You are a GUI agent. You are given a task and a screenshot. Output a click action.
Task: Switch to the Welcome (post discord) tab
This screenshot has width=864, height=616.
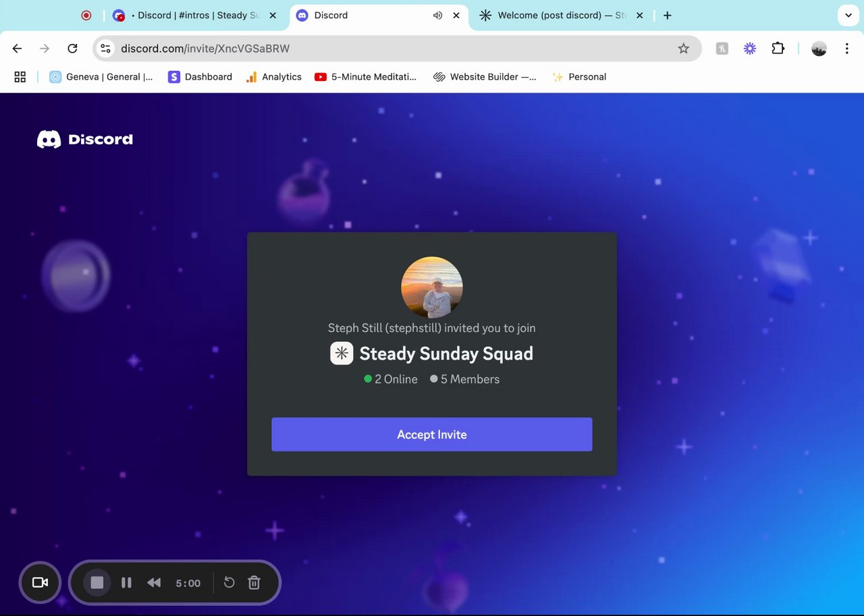pos(562,15)
